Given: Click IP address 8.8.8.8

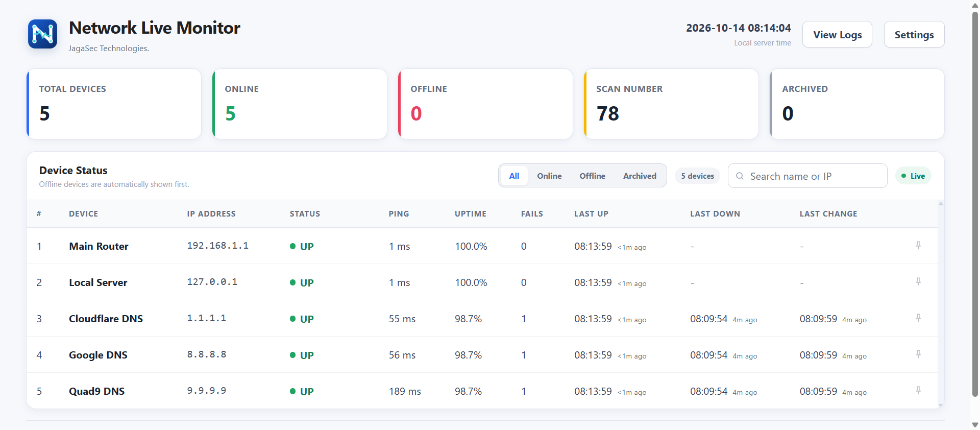Looking at the screenshot, I should pos(206,354).
